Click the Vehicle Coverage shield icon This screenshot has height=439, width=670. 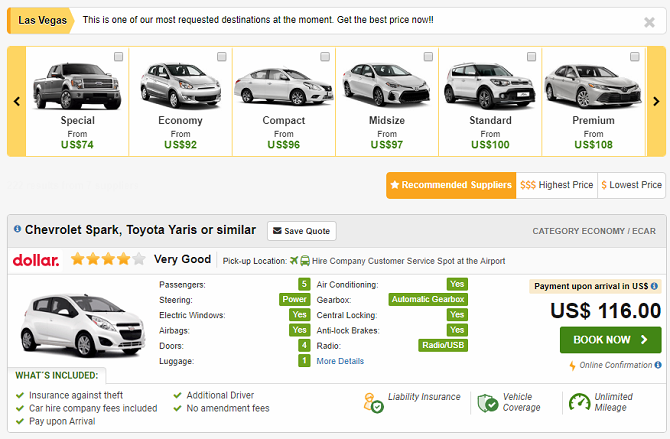(488, 403)
